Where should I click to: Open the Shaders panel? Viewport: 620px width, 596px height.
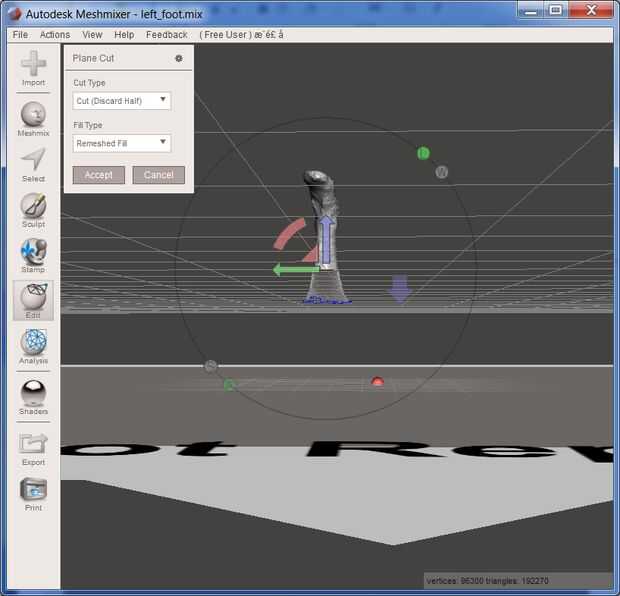(33, 397)
